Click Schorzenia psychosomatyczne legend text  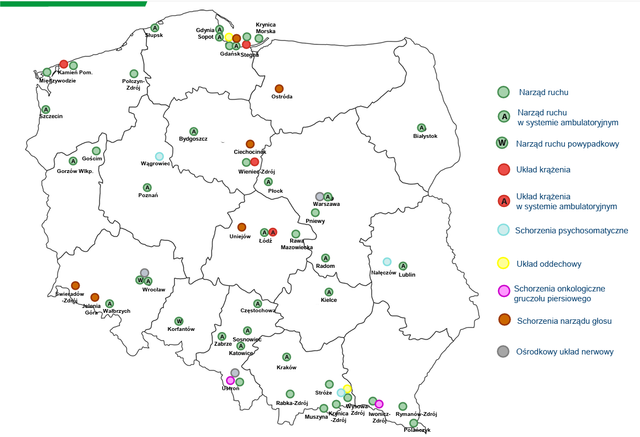(571, 231)
